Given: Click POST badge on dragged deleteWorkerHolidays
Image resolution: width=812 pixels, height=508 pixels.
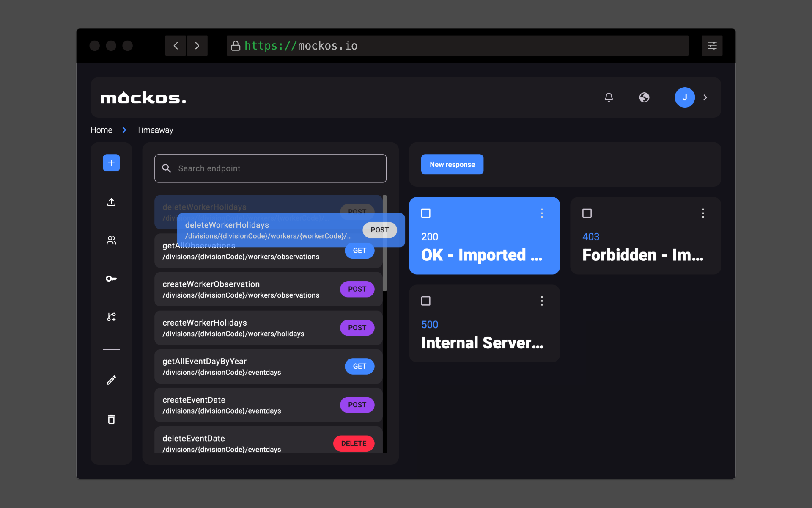Looking at the screenshot, I should (379, 230).
